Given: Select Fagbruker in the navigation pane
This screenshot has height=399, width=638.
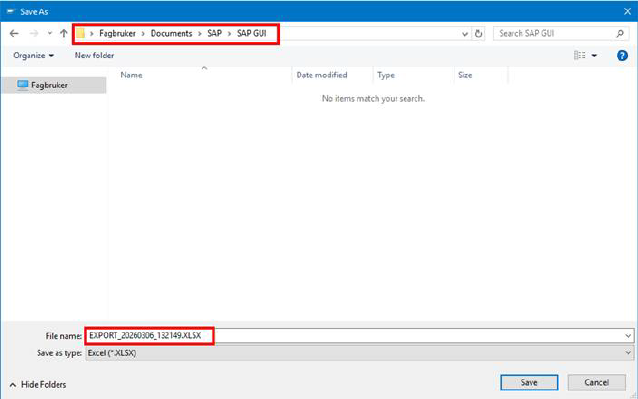Looking at the screenshot, I should [x=54, y=85].
